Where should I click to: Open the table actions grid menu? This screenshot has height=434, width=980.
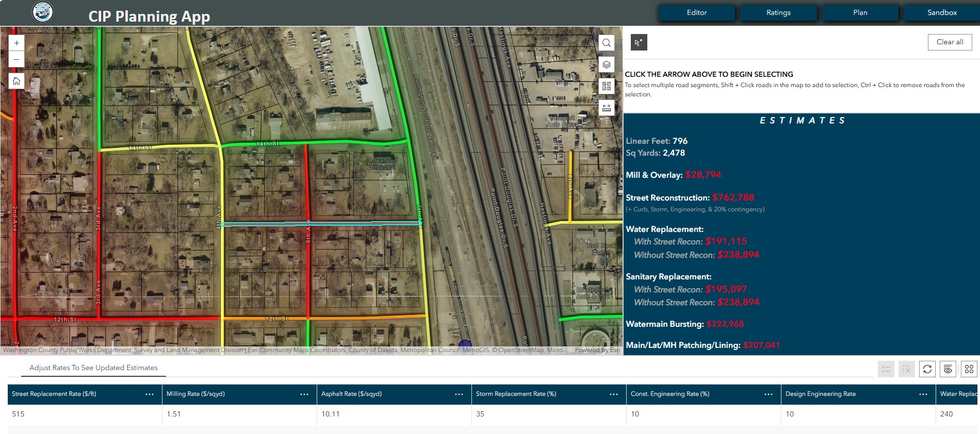(969, 369)
